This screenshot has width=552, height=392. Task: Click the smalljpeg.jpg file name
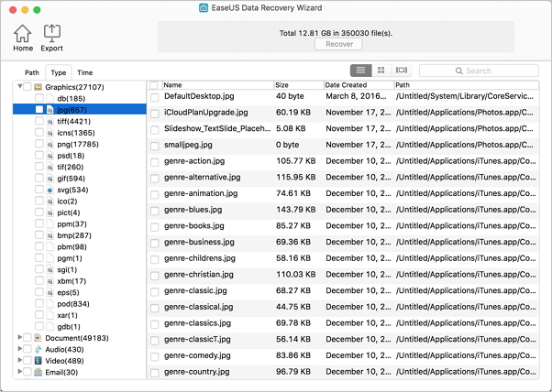pyautogui.click(x=188, y=145)
